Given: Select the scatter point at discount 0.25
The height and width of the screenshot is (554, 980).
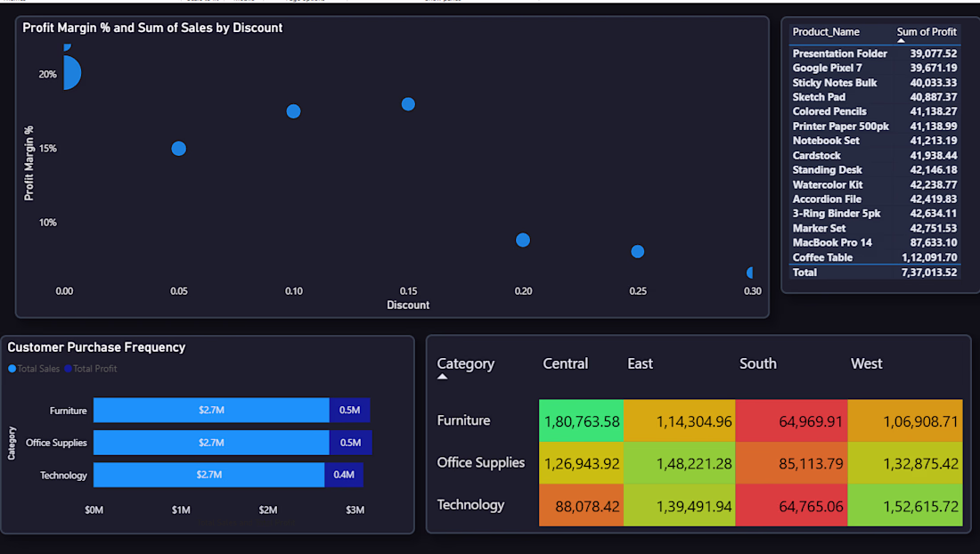Looking at the screenshot, I should 638,251.
